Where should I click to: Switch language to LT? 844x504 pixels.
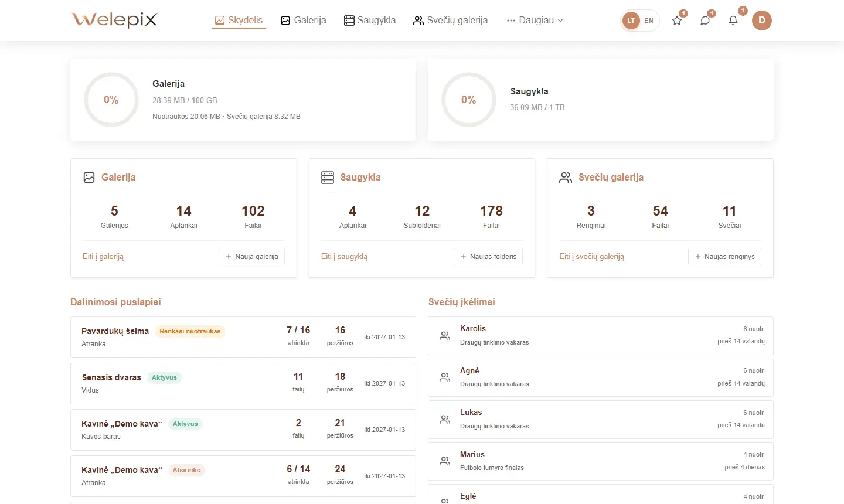631,21
